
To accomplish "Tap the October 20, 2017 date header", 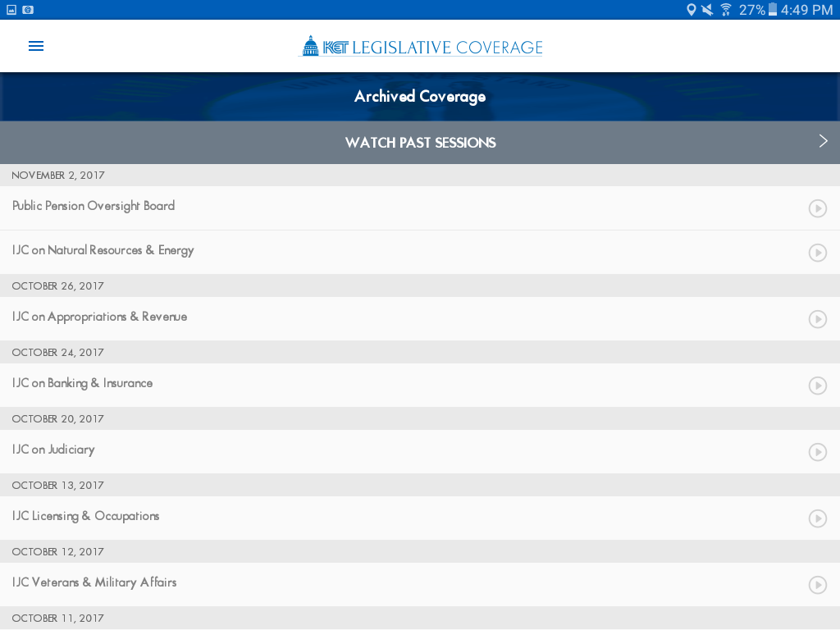I will tap(58, 419).
